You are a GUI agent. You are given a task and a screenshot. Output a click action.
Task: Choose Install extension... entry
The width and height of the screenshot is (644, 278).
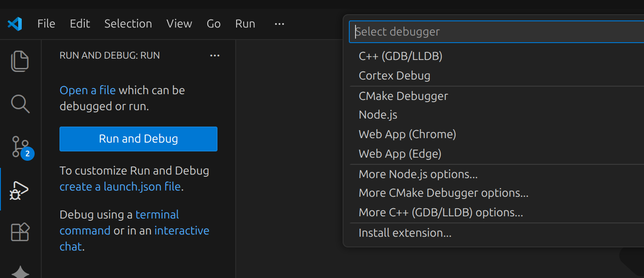tap(497, 233)
